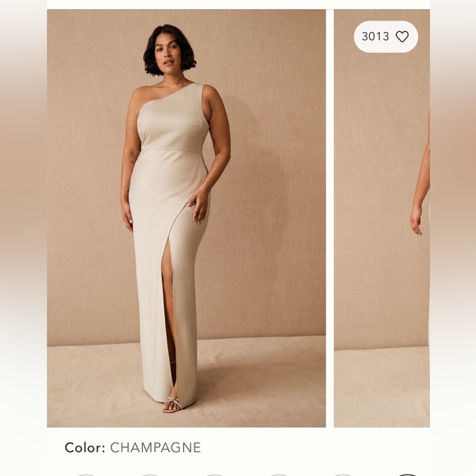Click the model's face in the main photo
The image size is (476, 476).
click(167, 55)
